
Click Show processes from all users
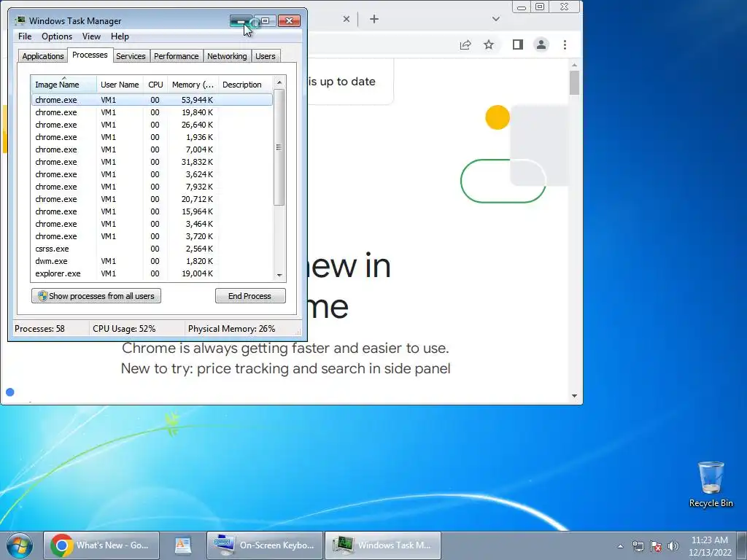pyautogui.click(x=96, y=296)
